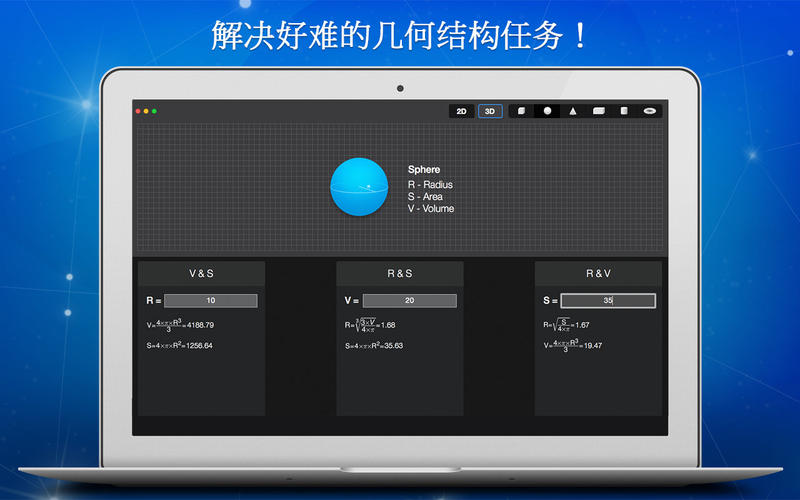Click the R & V panel header
800x500 pixels.
[x=598, y=273]
